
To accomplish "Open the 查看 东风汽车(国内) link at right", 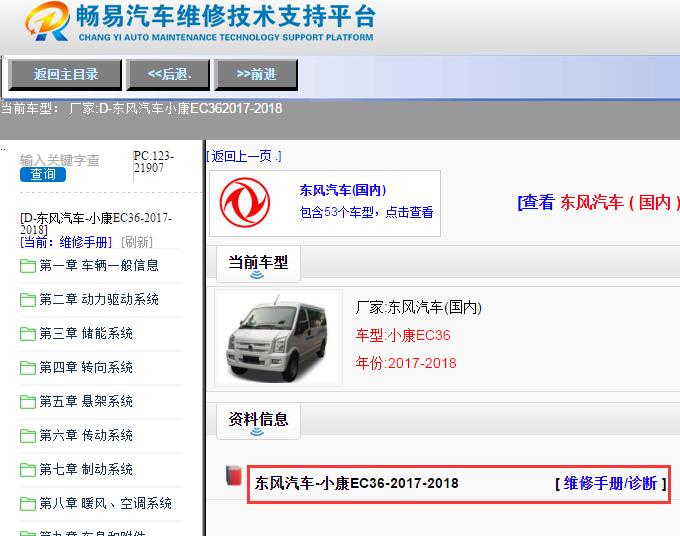I will click(598, 203).
